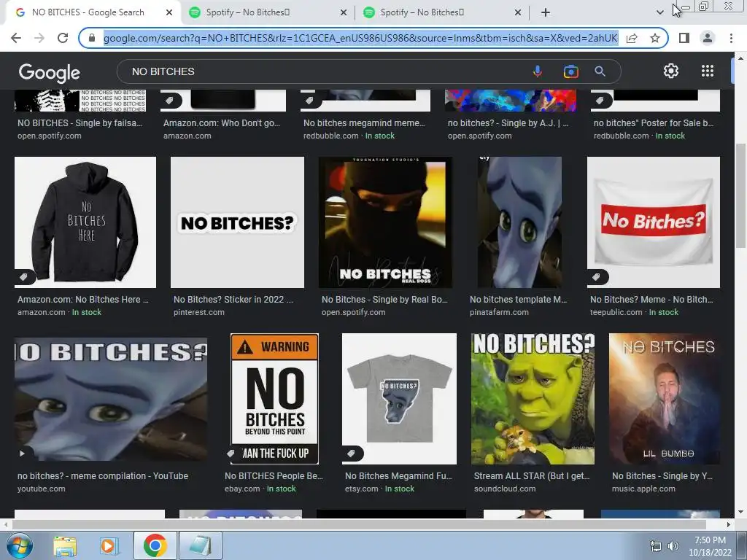Close the NO BITCHES Google Search tab
The height and width of the screenshot is (560, 747).
point(169,12)
